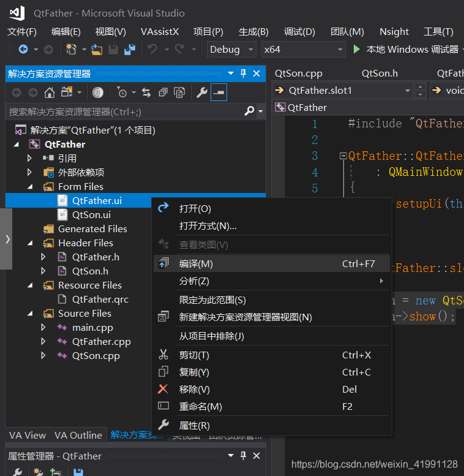
Task: Collapse the Form Files folder
Action: [x=30, y=187]
